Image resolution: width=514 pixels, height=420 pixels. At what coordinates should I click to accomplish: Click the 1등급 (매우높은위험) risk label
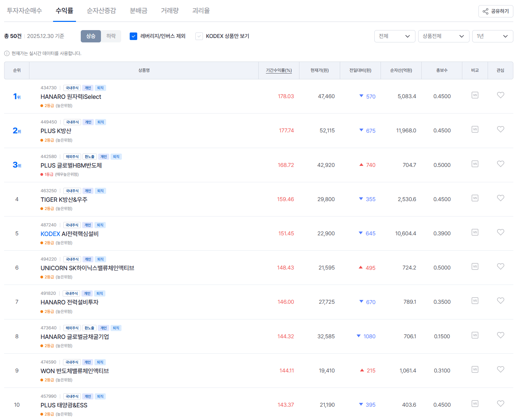pyautogui.click(x=60, y=174)
